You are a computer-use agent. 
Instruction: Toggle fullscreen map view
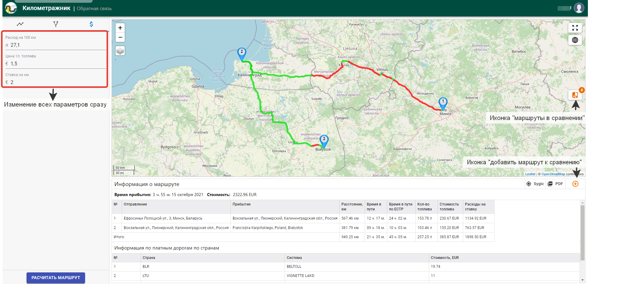point(575,28)
